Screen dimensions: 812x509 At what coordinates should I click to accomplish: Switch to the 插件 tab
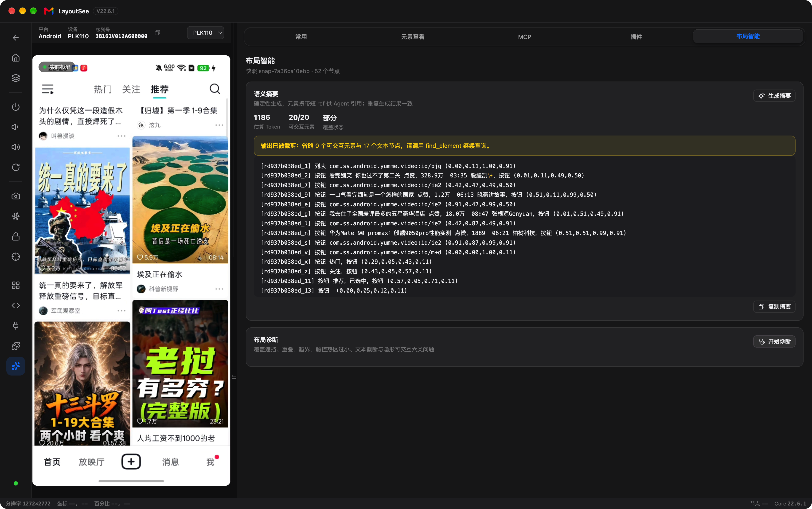pyautogui.click(x=636, y=36)
